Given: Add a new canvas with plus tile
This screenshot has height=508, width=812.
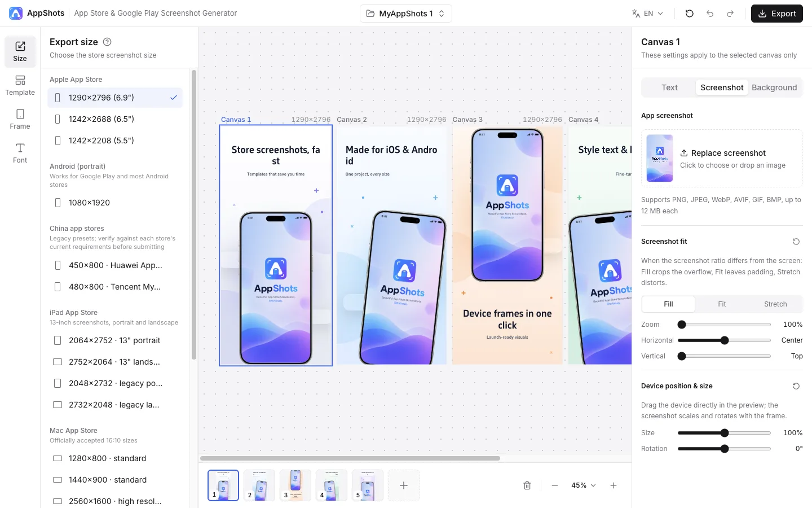Looking at the screenshot, I should point(404,485).
